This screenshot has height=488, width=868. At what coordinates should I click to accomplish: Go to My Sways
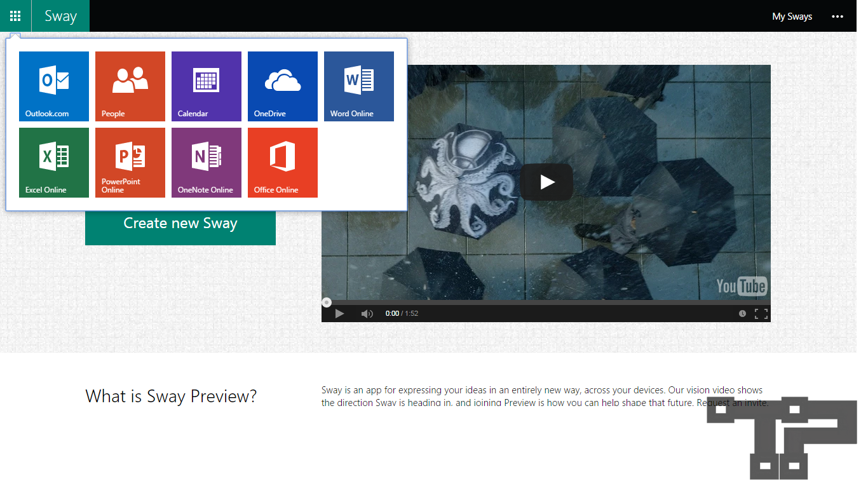tap(792, 17)
